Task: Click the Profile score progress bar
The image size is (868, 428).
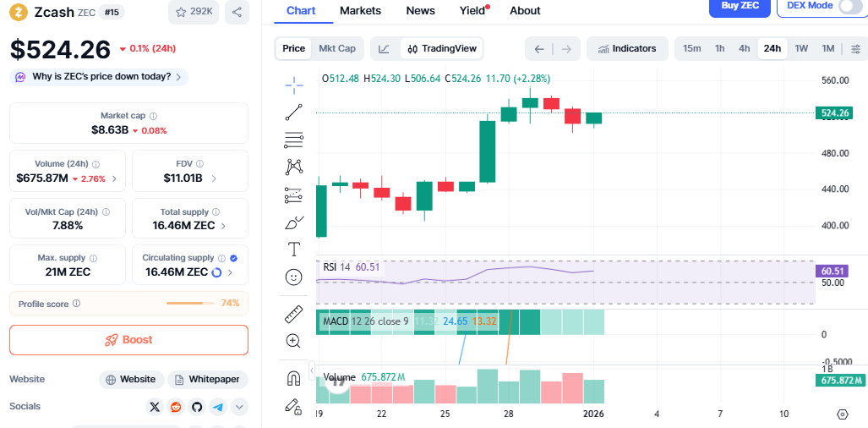Action: point(190,303)
